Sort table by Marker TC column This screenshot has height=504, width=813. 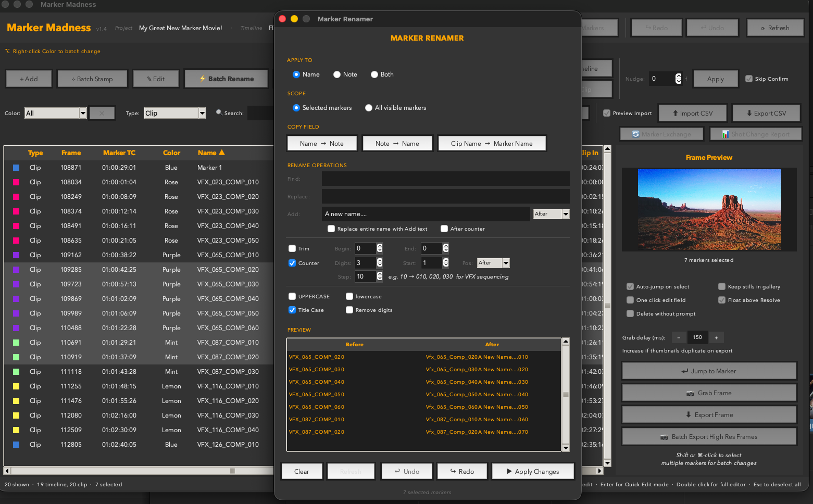click(119, 153)
